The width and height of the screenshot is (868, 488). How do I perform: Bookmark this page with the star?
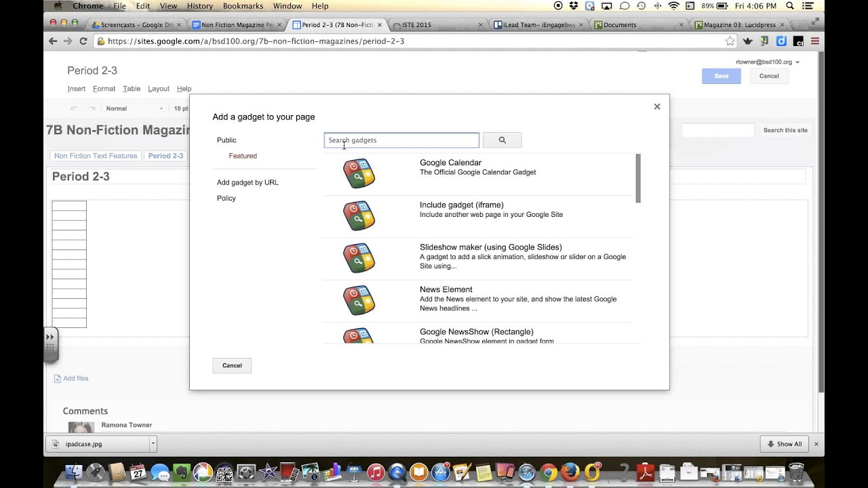(x=730, y=41)
